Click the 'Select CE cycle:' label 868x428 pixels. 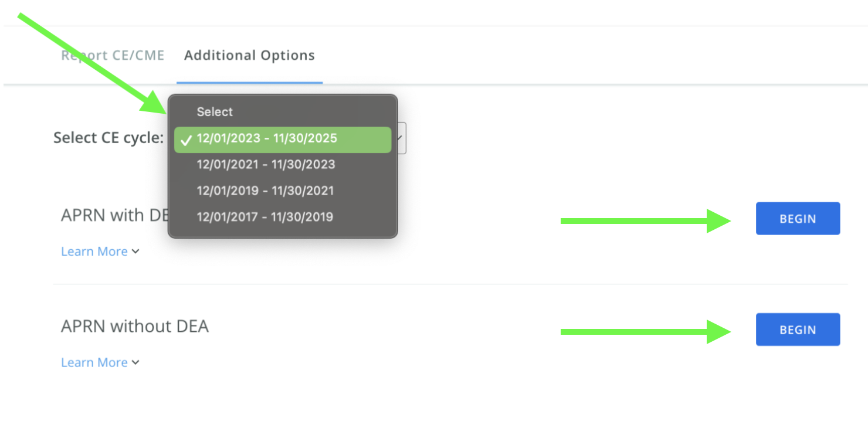coord(108,138)
